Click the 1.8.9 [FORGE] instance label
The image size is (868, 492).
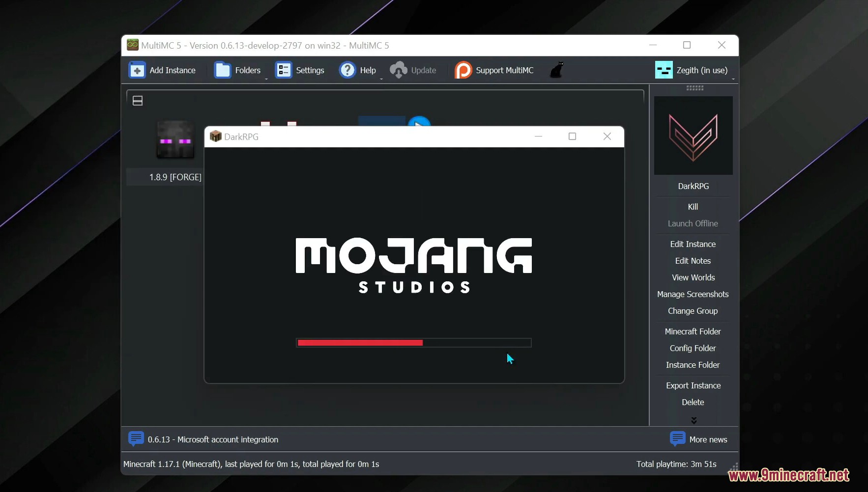[175, 177]
